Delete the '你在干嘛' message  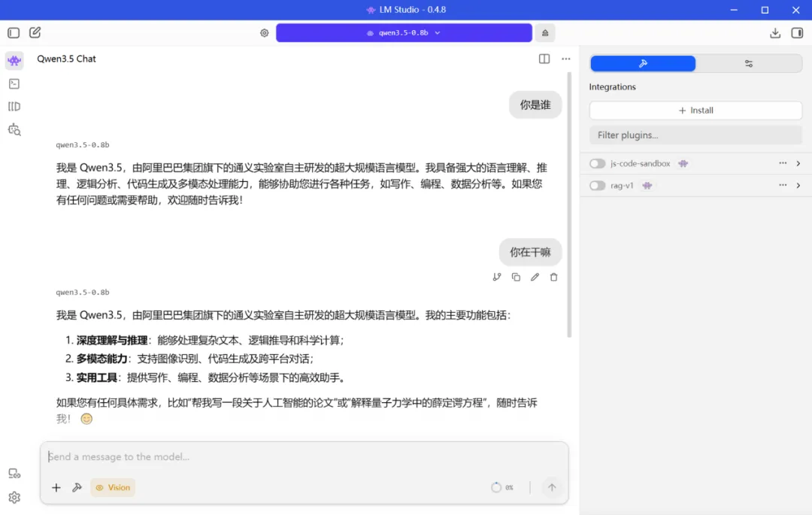553,277
